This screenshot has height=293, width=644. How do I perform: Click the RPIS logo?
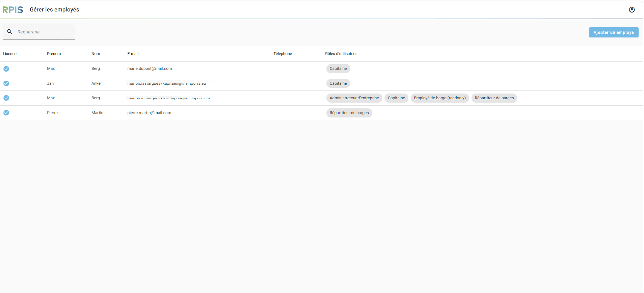[x=13, y=10]
